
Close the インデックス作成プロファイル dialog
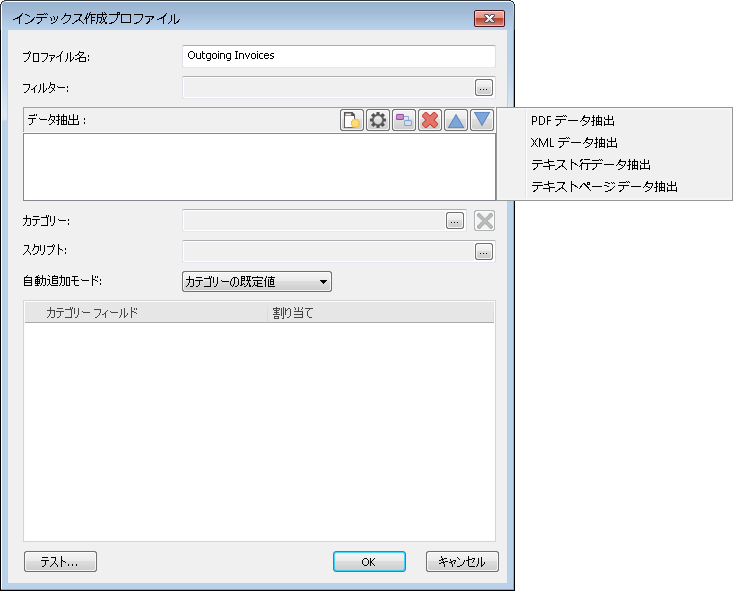(x=489, y=18)
